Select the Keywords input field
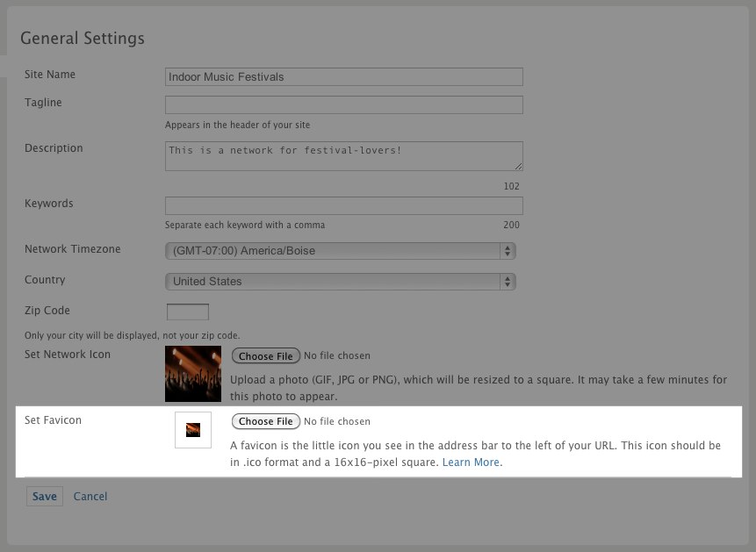Viewport: 756px width, 552px height. coord(344,205)
